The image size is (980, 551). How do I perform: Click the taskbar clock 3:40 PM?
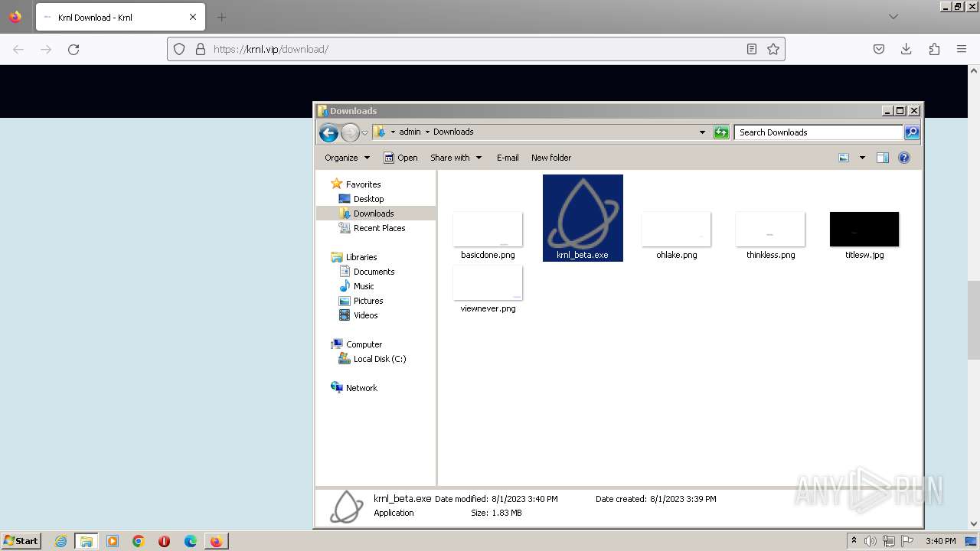point(940,541)
